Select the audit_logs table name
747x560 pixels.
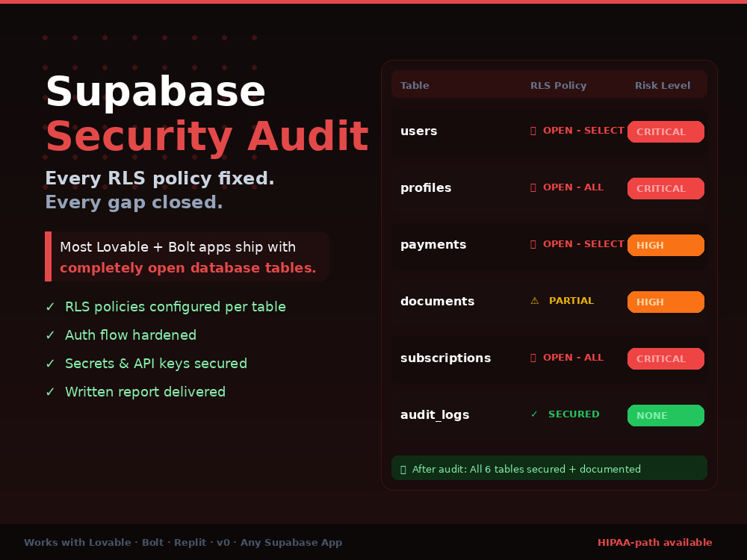pos(435,414)
